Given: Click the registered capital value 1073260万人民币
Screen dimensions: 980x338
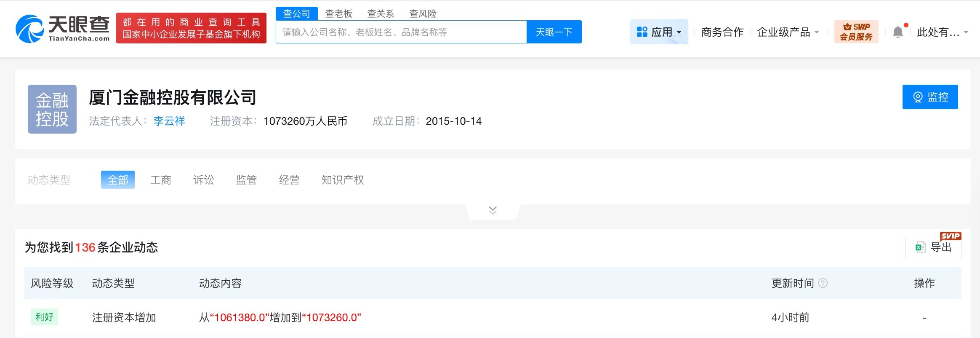Looking at the screenshot, I should pyautogui.click(x=305, y=121).
